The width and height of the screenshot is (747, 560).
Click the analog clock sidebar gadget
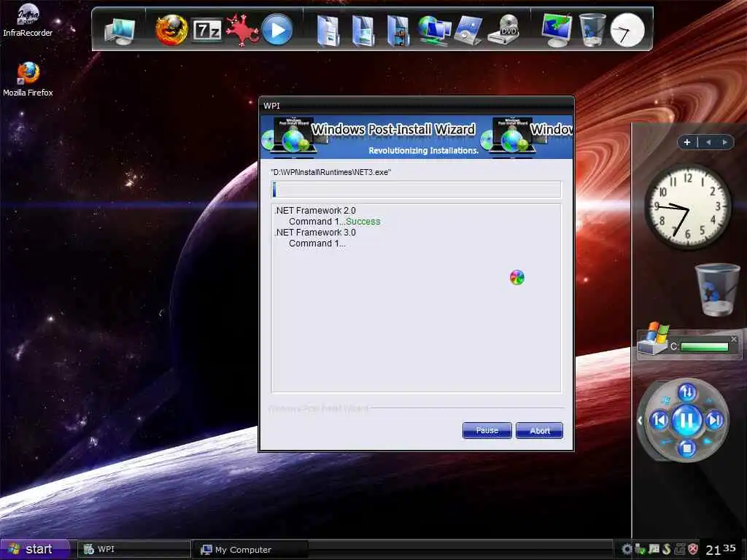click(x=687, y=206)
